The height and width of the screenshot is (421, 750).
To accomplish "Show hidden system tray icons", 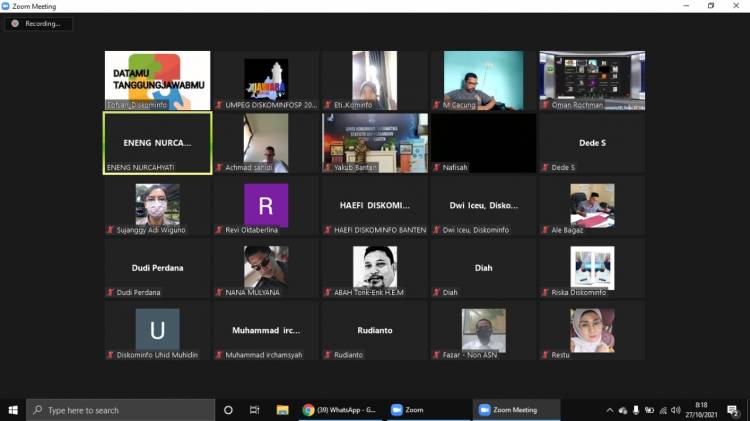I will (x=609, y=410).
